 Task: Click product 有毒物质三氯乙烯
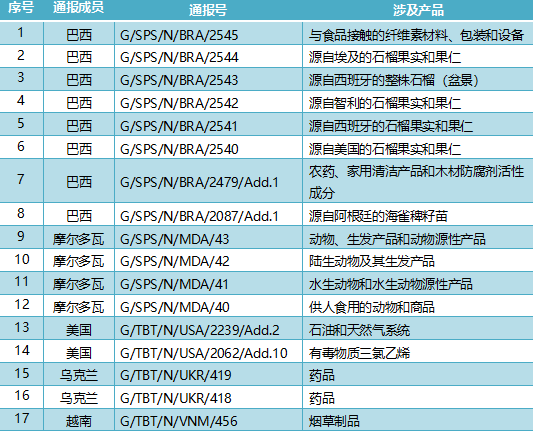click(x=359, y=354)
